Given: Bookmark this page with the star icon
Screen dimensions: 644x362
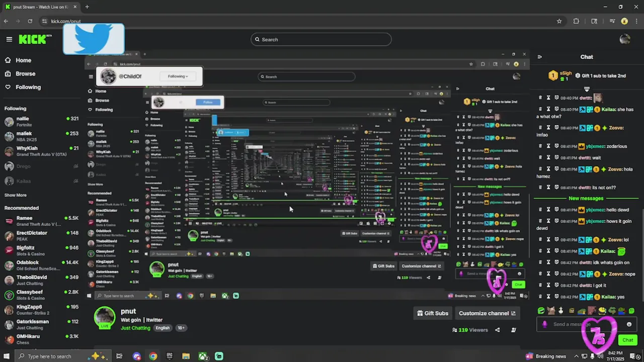Looking at the screenshot, I should click(x=559, y=21).
